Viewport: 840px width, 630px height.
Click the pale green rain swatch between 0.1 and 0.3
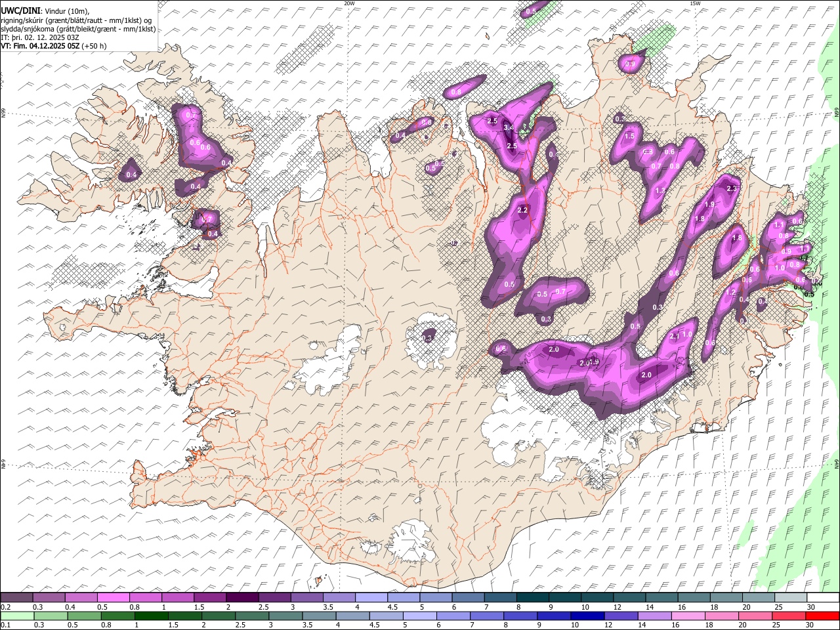point(17,616)
